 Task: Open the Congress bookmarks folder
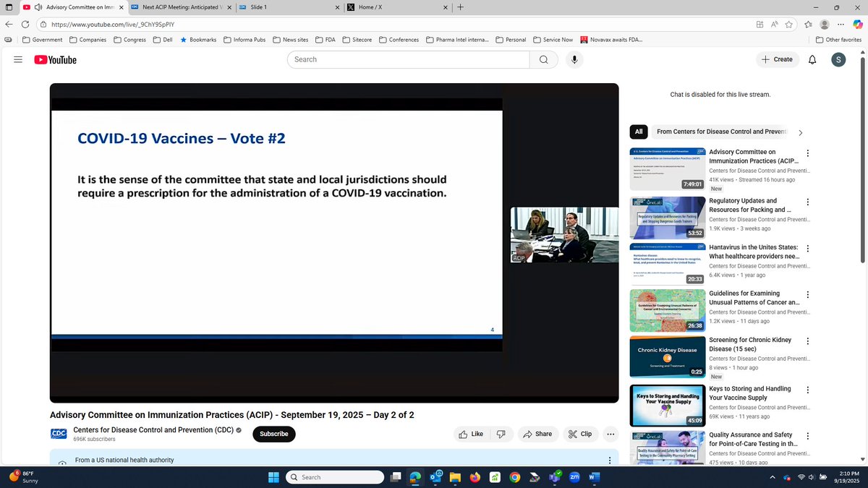pyautogui.click(x=129, y=40)
